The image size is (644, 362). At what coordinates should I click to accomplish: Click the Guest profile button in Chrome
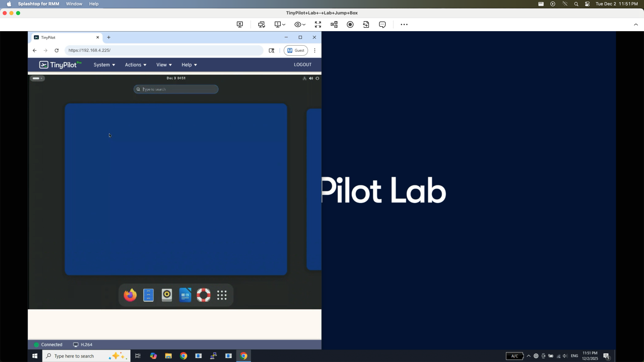click(296, 50)
